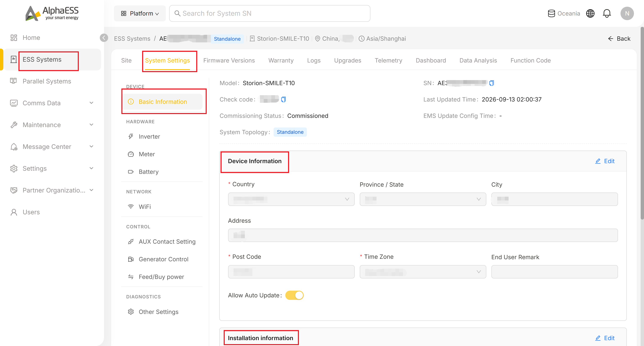Open the user avatar N menu
The width and height of the screenshot is (644, 346).
click(x=627, y=13)
